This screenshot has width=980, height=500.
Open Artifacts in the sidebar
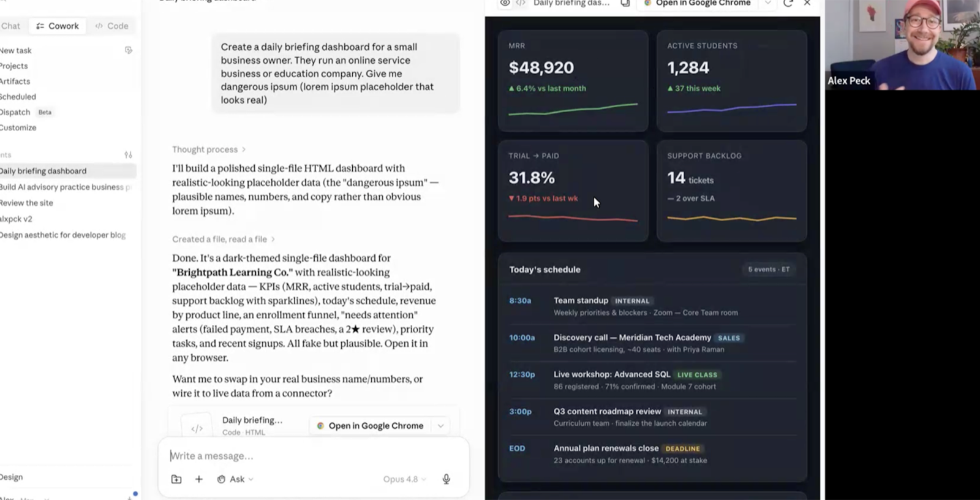click(15, 81)
